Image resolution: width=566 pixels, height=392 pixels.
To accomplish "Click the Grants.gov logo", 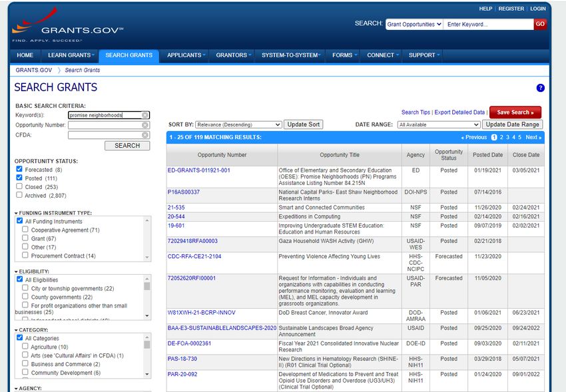I will (x=67, y=25).
